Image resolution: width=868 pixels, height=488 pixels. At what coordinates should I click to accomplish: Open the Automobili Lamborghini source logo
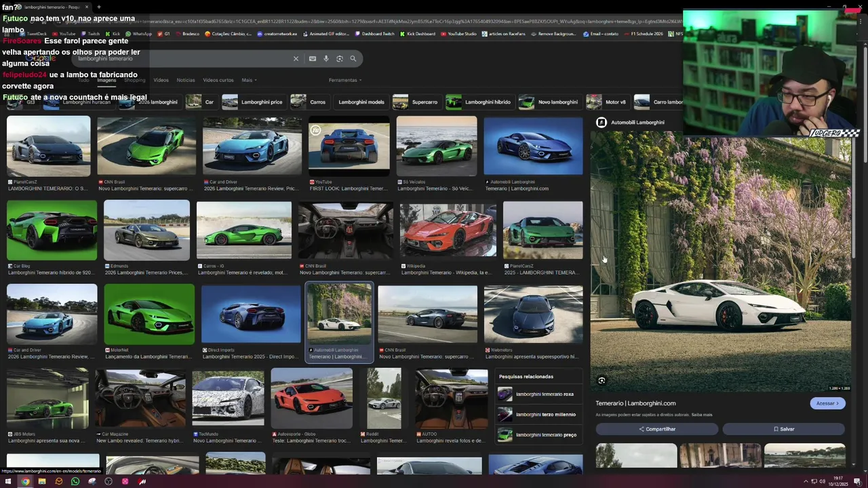pos(601,122)
